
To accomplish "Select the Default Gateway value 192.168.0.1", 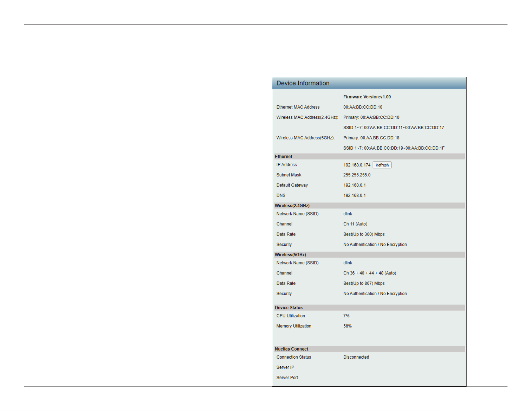I will 354,185.
